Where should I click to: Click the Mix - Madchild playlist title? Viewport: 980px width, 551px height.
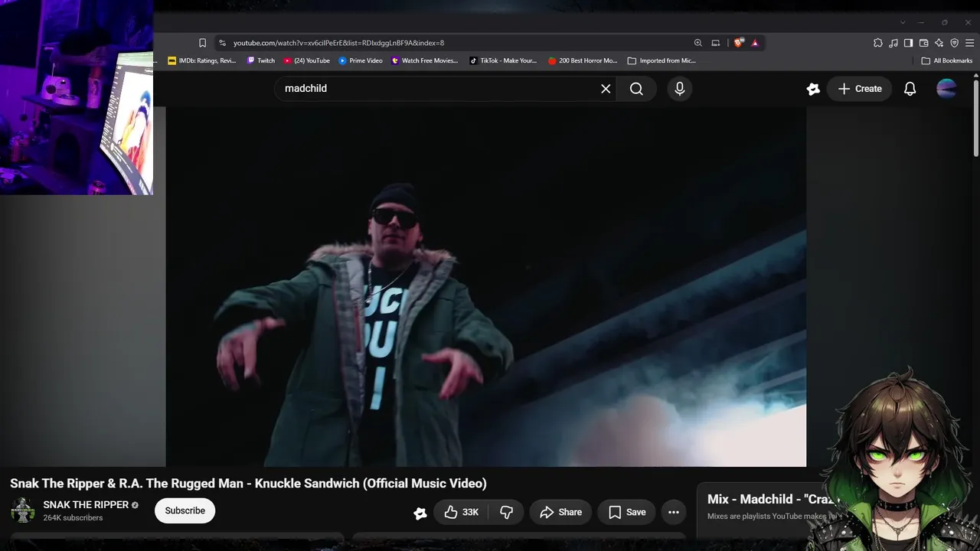tap(773, 499)
